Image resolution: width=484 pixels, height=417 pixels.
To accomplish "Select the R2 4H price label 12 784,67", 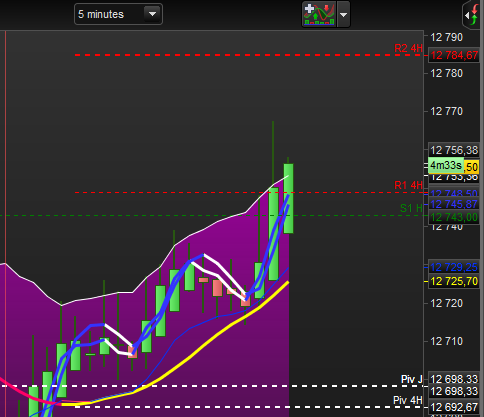I will tap(454, 55).
